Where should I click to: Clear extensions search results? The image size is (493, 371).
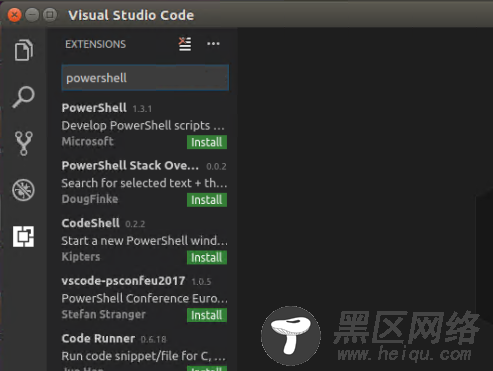point(185,44)
